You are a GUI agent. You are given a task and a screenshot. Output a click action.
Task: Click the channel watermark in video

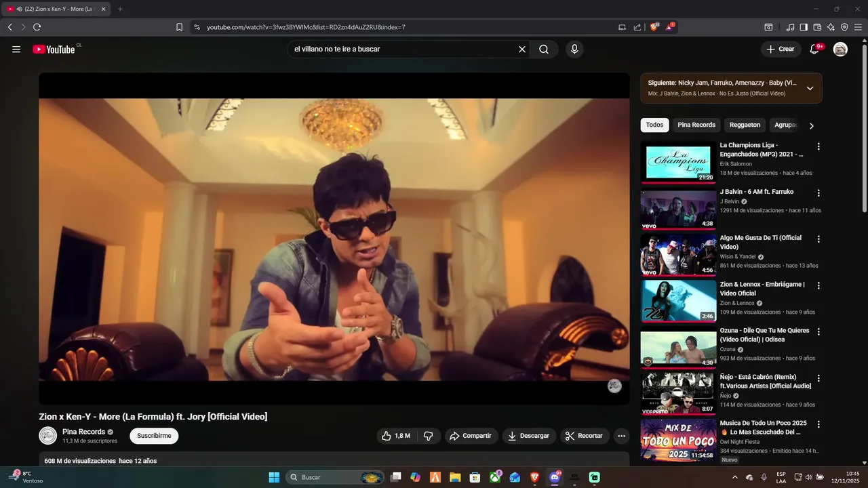click(614, 386)
